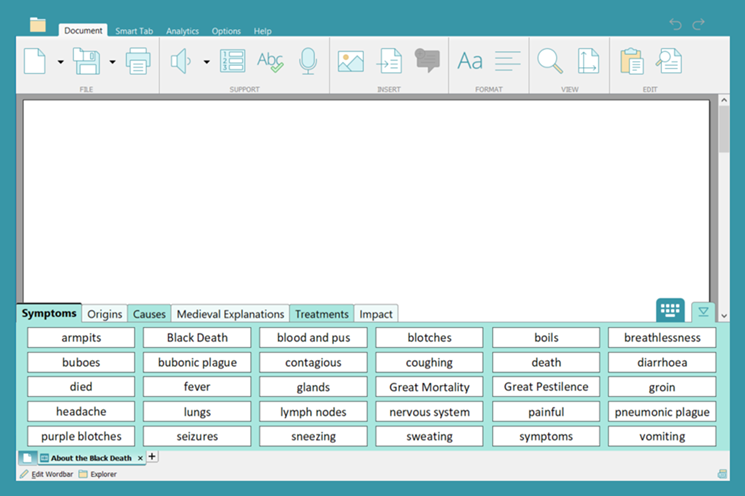This screenshot has height=496, width=745.
Task: Paste from the clipboard icon
Action: (x=631, y=61)
